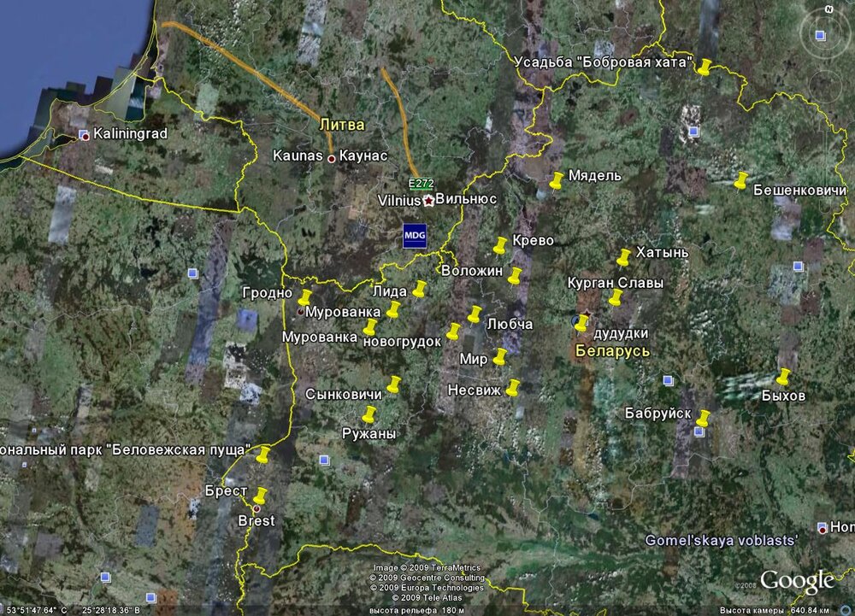Screen dimensions: 855x616
Task: Click the Беловежская пуща park pushpin
Action: [x=263, y=455]
